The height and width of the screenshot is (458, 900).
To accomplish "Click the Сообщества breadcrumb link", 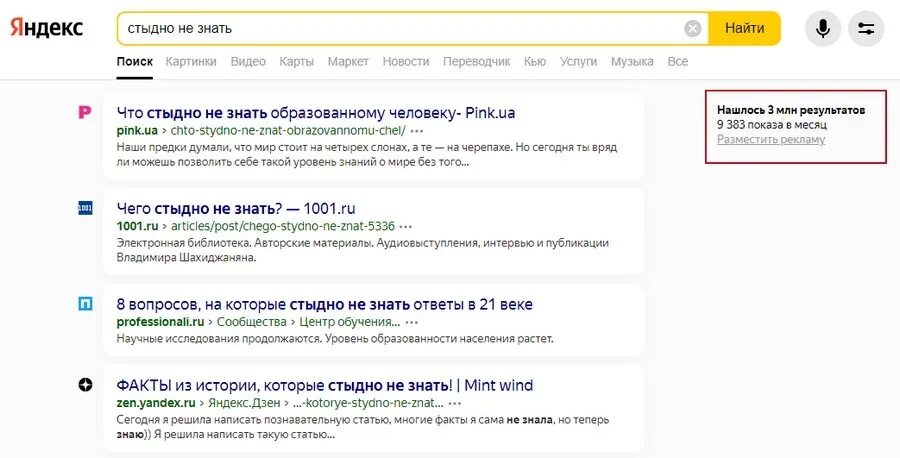I will (x=251, y=322).
